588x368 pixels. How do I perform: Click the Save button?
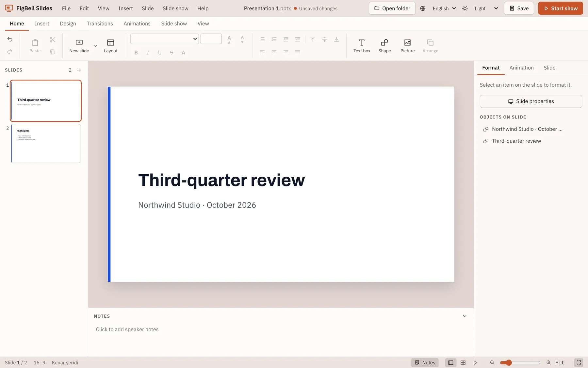tap(519, 9)
